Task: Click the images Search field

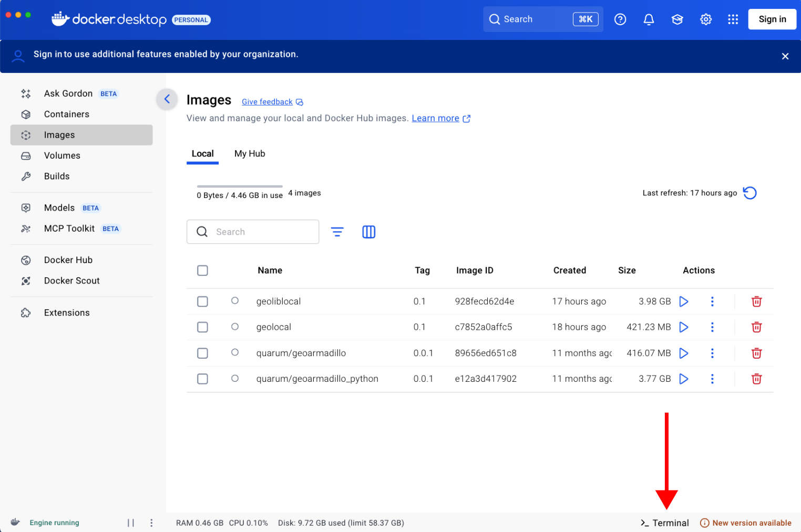Action: 253,232
